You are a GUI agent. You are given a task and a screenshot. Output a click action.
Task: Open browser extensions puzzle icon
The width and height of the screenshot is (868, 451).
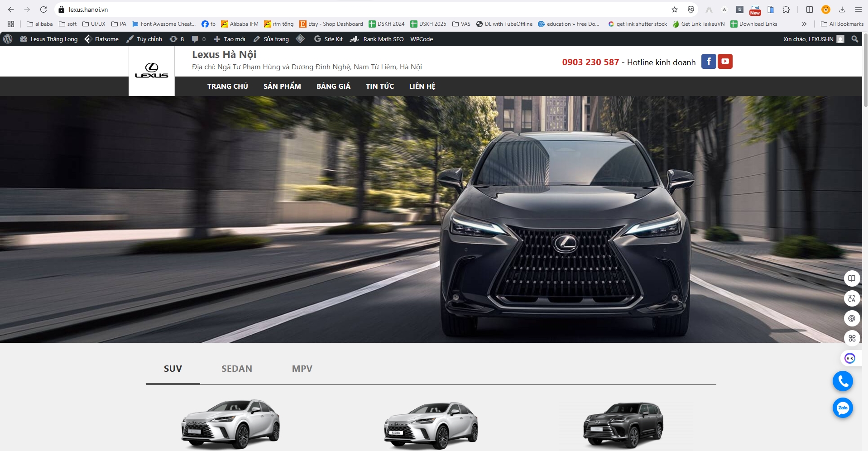click(x=786, y=10)
